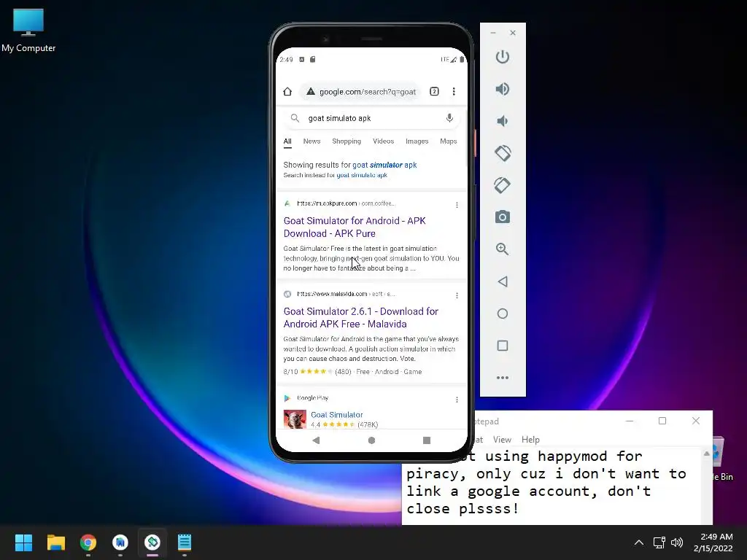Tap the Chrome home icon in phone
This screenshot has width=747, height=560.
(x=287, y=91)
